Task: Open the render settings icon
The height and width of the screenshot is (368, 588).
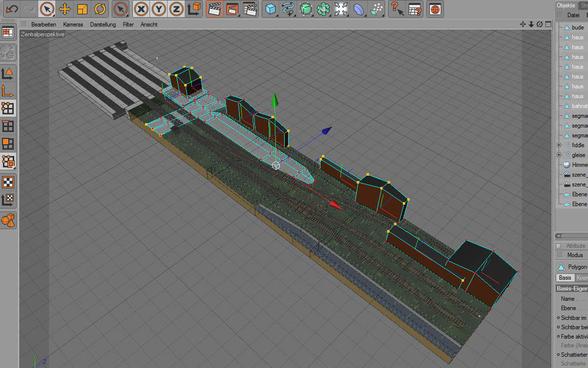Action: [250, 9]
